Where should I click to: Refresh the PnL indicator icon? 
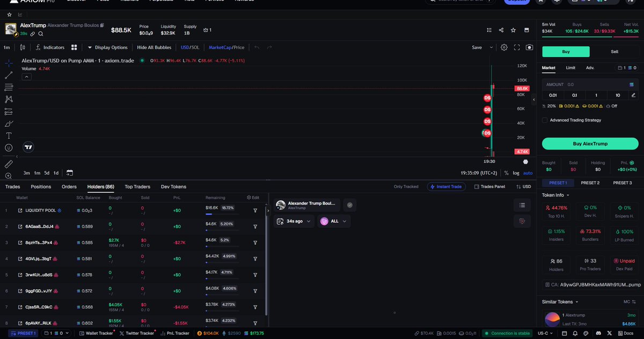coord(632,163)
